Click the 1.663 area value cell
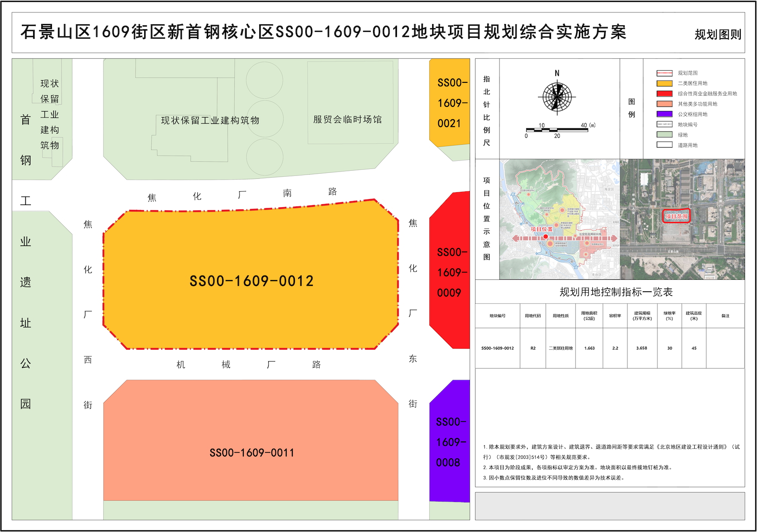 pos(590,348)
